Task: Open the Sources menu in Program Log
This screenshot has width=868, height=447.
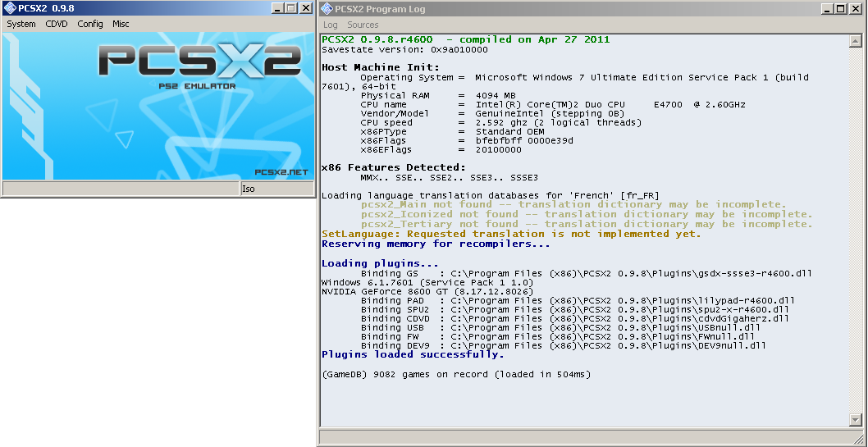Action: 363,25
